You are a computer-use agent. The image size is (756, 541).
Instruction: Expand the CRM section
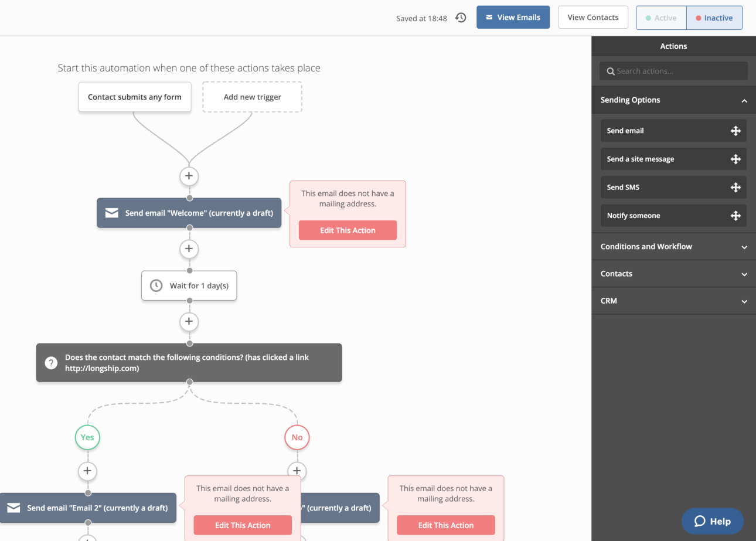tap(673, 301)
